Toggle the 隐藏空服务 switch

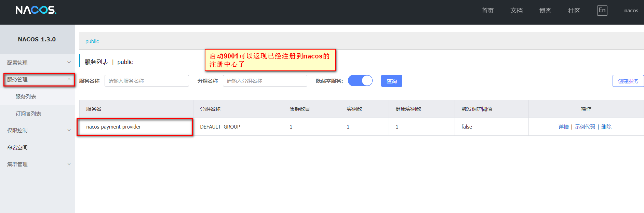(360, 81)
